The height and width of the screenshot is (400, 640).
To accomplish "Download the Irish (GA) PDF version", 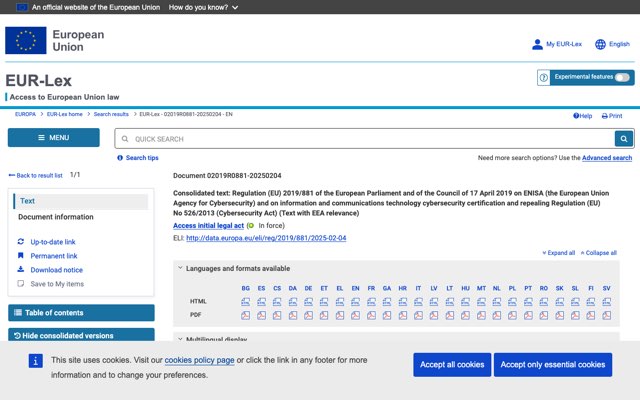I will click(387, 316).
